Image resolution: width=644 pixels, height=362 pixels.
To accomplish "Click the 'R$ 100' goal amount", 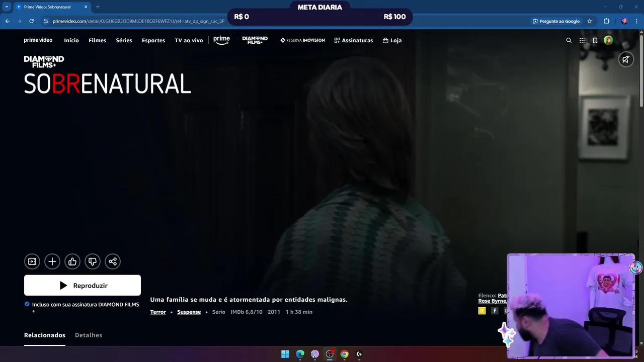I will click(x=394, y=17).
